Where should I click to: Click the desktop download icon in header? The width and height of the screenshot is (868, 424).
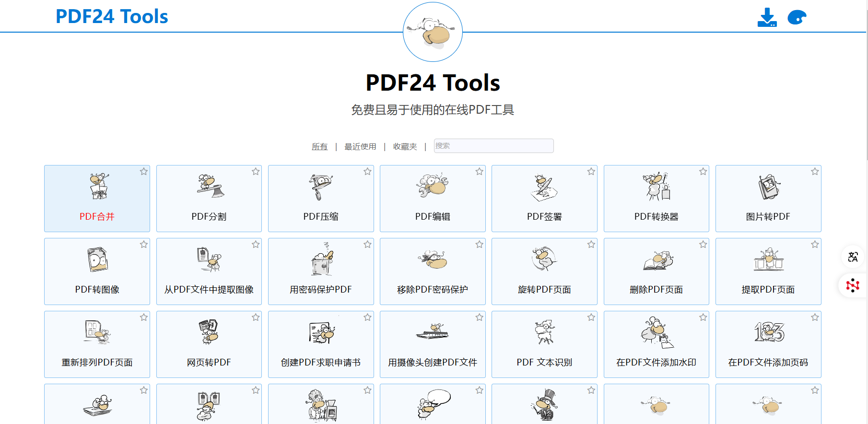(x=767, y=17)
